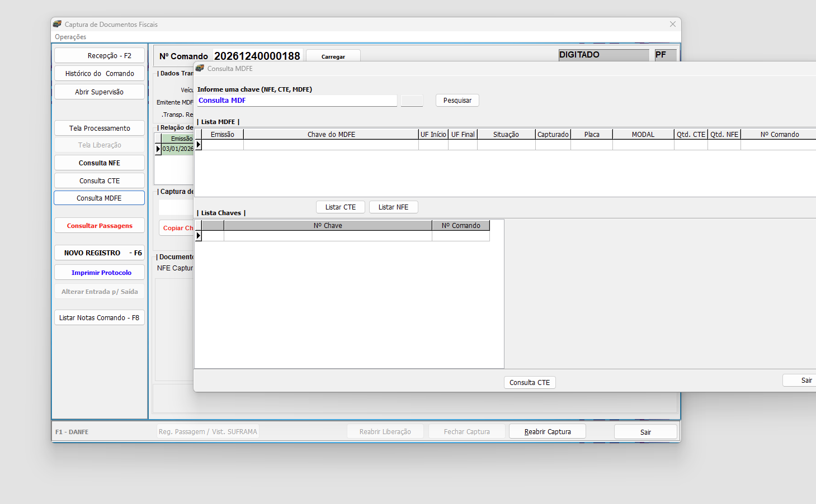Type in the chave input field
The image size is (816, 504).
click(x=296, y=101)
